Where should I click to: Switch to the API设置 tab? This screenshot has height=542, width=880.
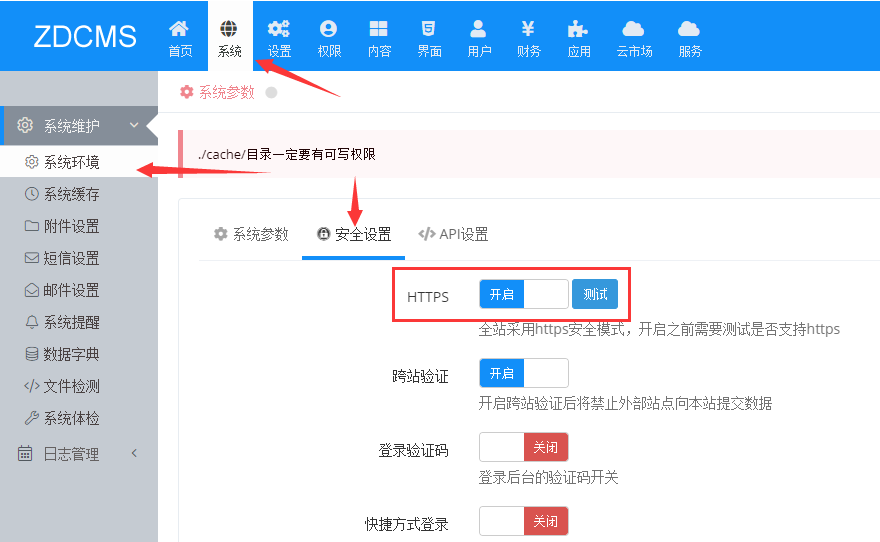453,234
